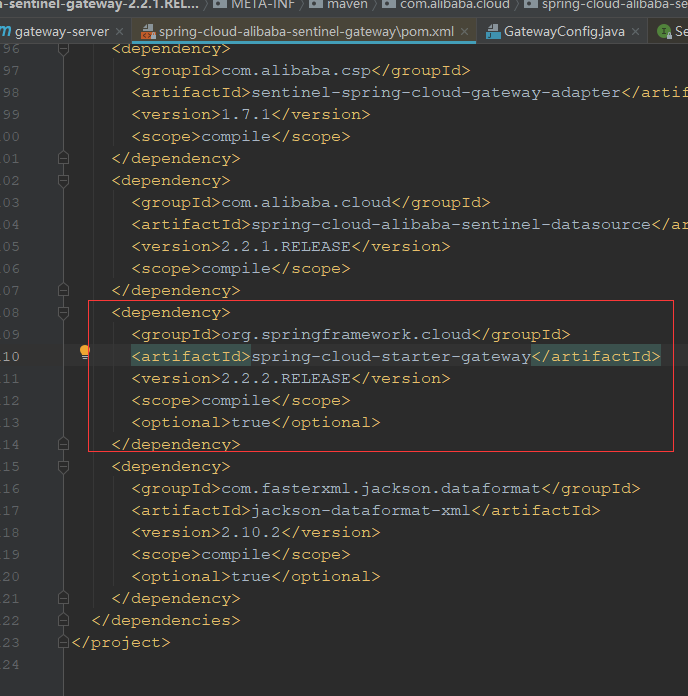Open the maven folder breadcrumb
The width and height of the screenshot is (688, 696).
pos(340,4)
